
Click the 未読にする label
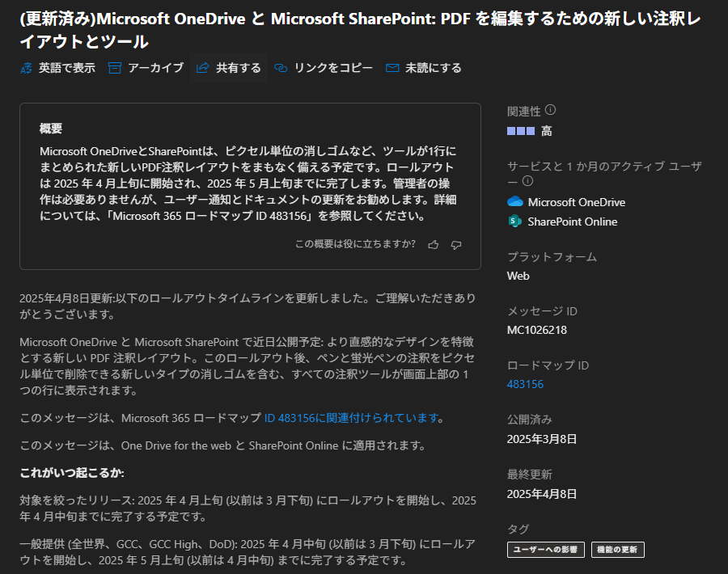434,68
